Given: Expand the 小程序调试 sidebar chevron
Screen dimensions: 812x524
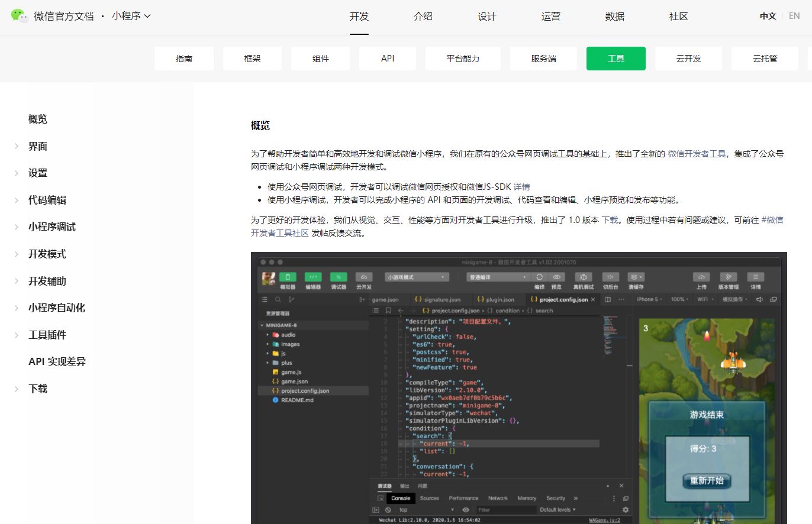Looking at the screenshot, I should (17, 227).
